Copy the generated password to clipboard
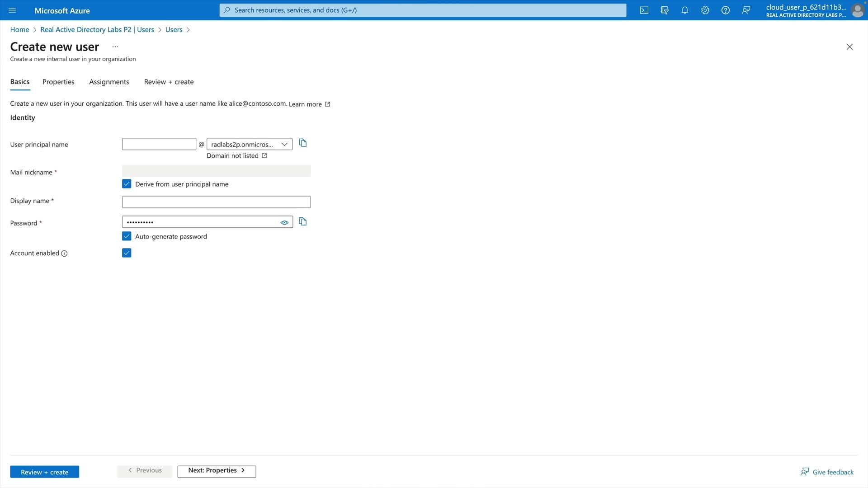This screenshot has width=868, height=488. pos(303,222)
